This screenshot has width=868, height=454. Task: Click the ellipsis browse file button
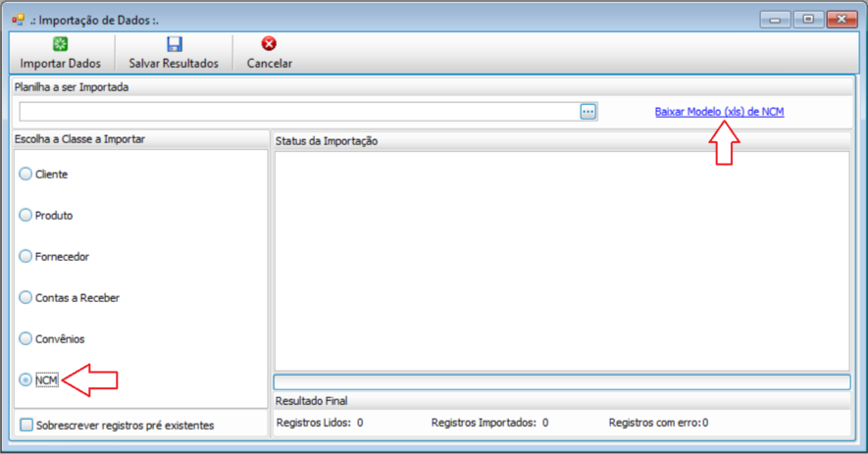(x=587, y=112)
